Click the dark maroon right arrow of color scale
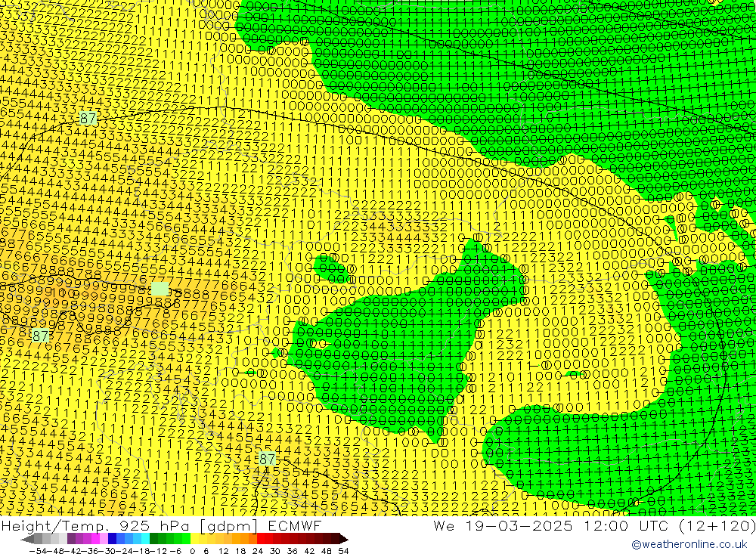This screenshot has width=756, height=554. tap(343, 539)
